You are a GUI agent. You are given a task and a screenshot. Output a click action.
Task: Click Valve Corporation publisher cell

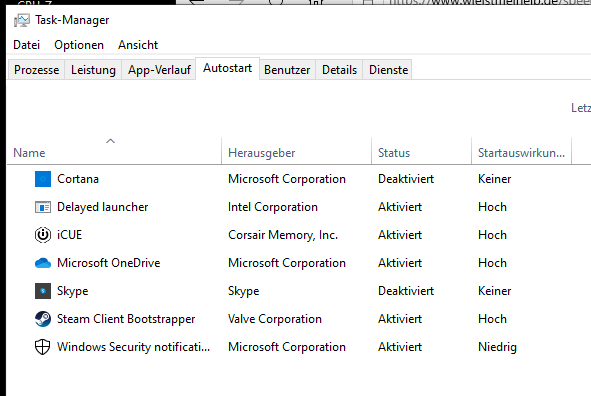(275, 319)
